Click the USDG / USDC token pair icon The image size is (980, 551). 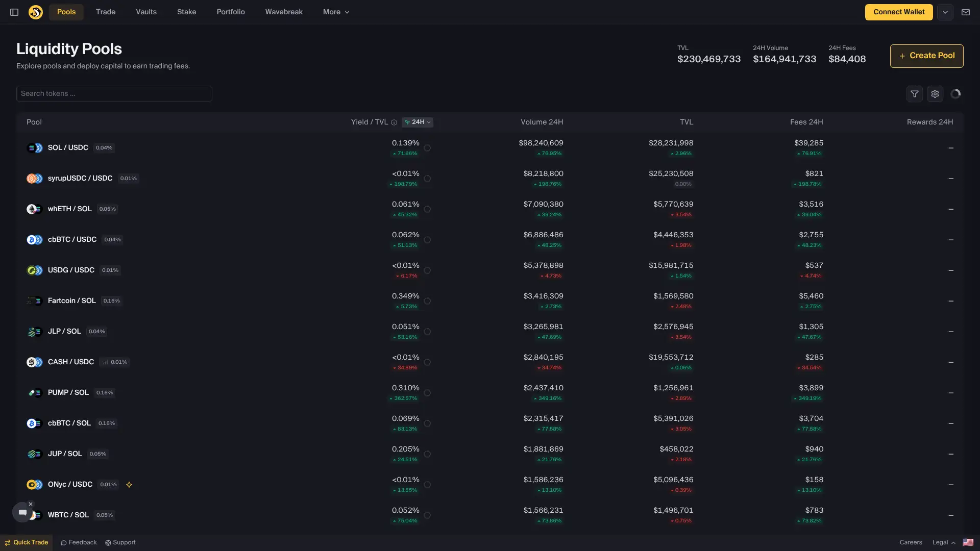[34, 270]
